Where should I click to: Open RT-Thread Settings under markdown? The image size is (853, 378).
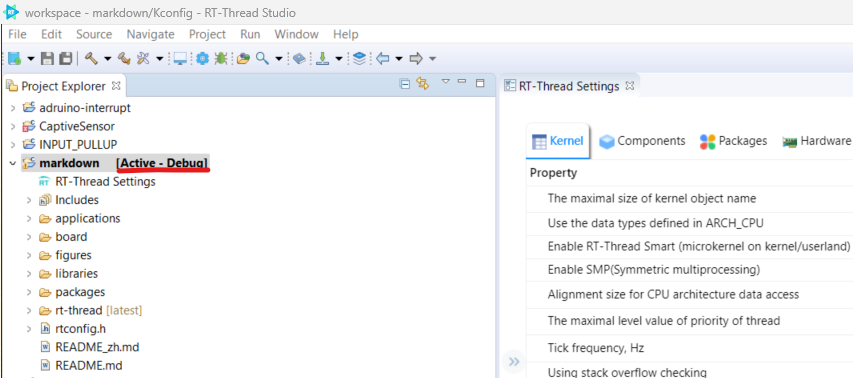click(105, 182)
